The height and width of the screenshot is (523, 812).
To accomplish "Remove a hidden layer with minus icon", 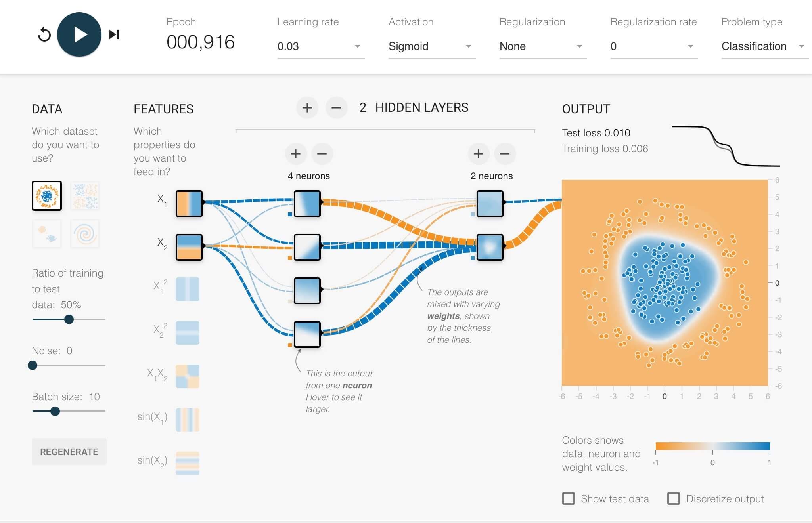I will coord(336,108).
